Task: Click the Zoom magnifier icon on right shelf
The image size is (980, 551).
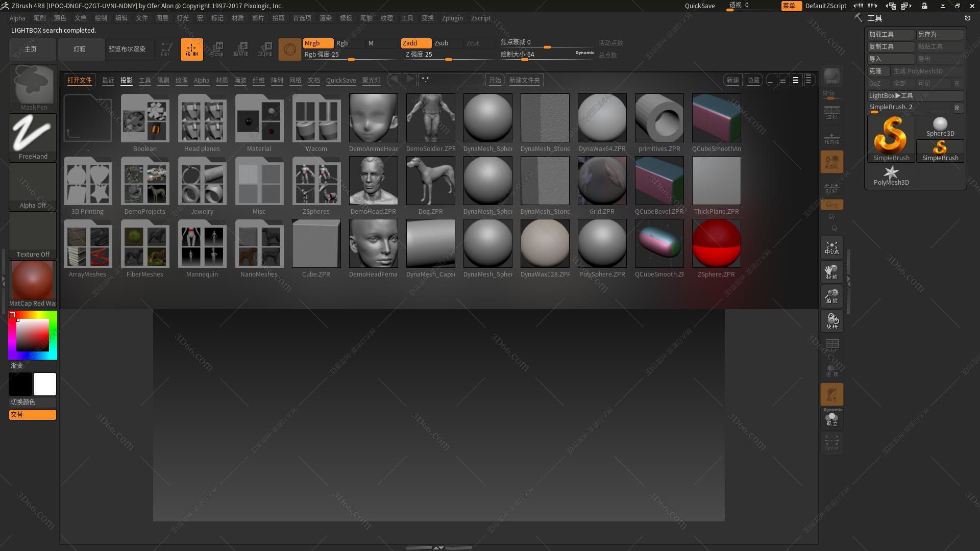Action: pos(831,296)
